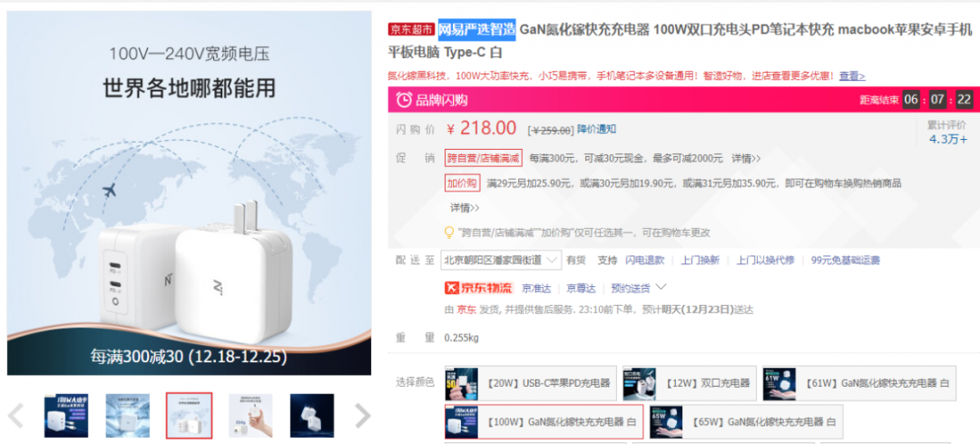Select the second product thumbnail
The image size is (980, 444).
[x=128, y=416]
